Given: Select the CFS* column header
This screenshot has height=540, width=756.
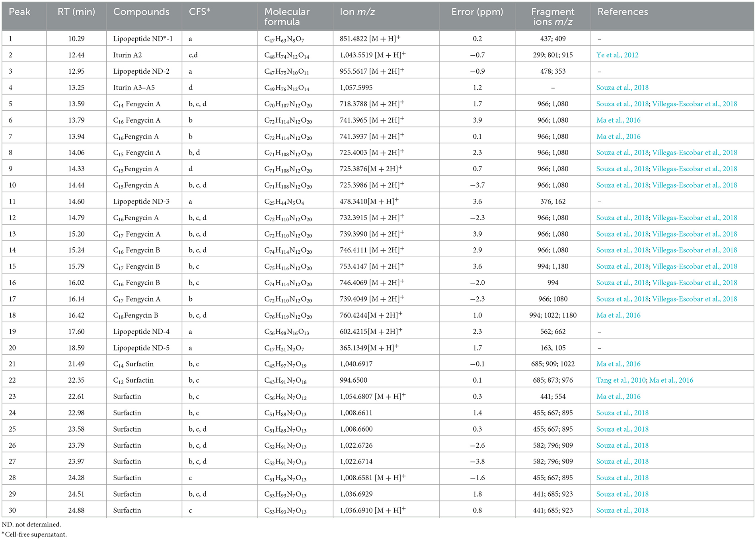Looking at the screenshot, I should pyautogui.click(x=199, y=12).
